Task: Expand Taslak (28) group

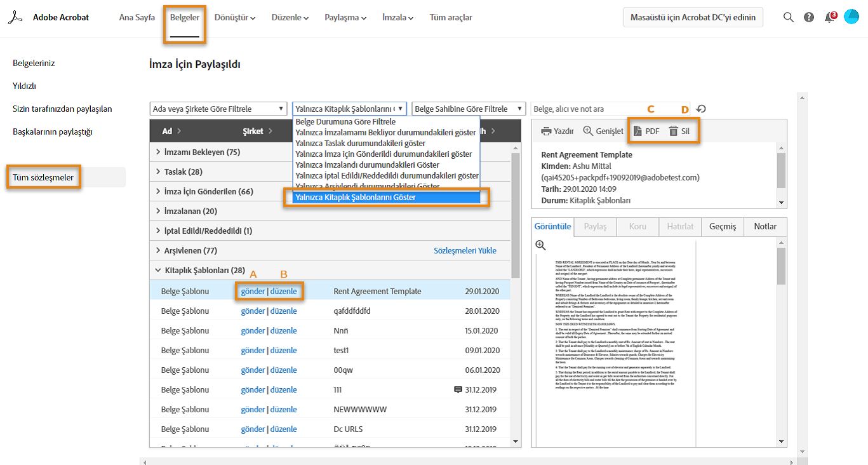Action: pyautogui.click(x=330, y=172)
